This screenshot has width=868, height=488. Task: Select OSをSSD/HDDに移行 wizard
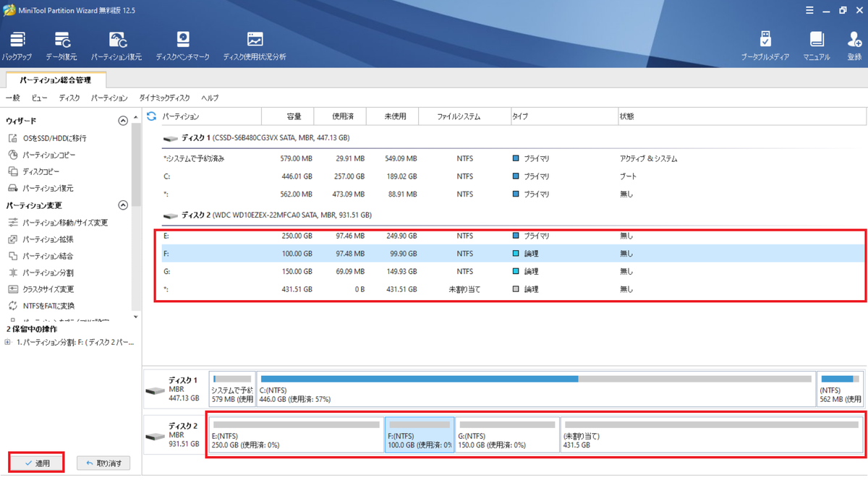[x=47, y=138]
